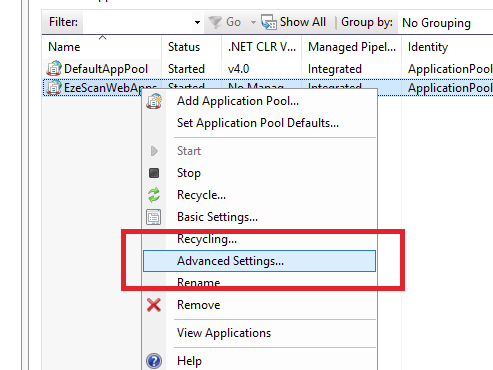493x370 pixels.
Task: Click the Show All toolbar icon
Action: pos(269,22)
